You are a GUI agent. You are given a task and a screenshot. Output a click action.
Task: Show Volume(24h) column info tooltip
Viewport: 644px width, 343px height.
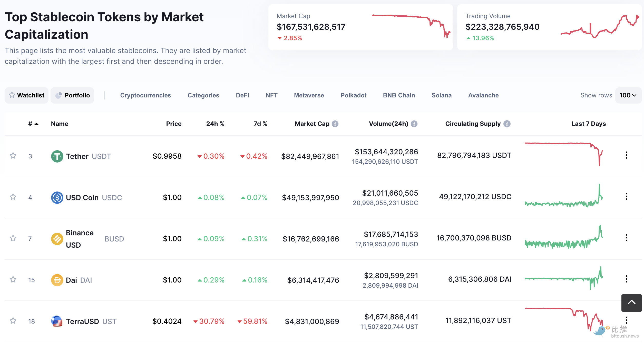(414, 124)
